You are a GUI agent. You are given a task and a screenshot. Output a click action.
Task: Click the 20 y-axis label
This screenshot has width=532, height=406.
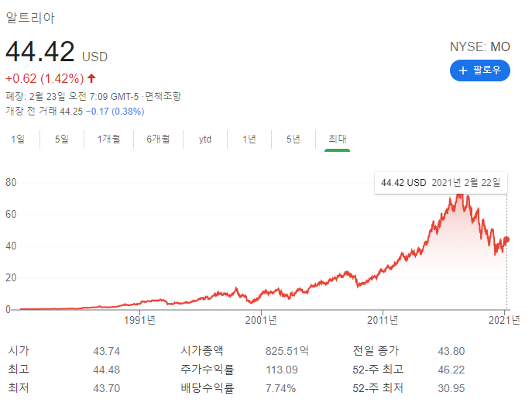click(11, 277)
